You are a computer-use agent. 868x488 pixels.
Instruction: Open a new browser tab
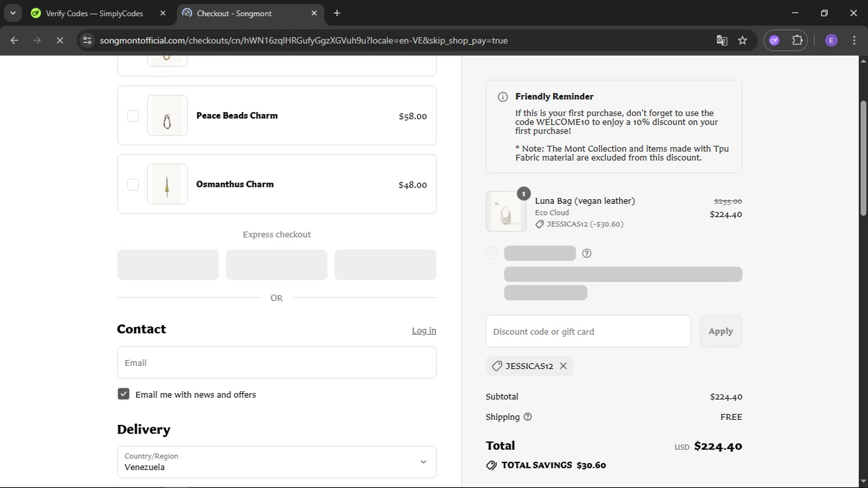(337, 13)
